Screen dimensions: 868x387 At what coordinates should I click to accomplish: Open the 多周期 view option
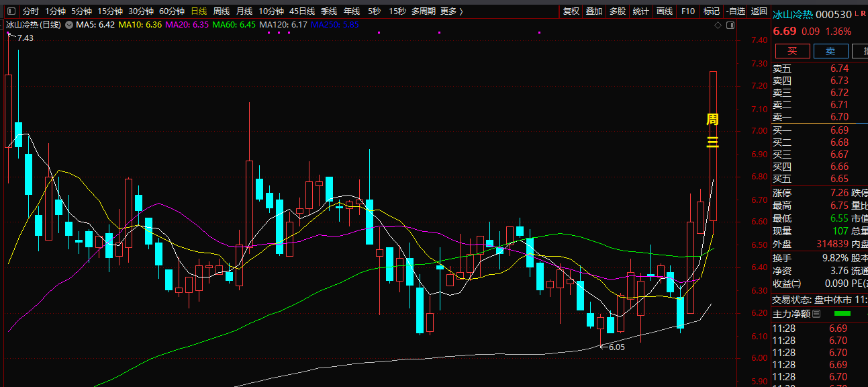pyautogui.click(x=423, y=11)
